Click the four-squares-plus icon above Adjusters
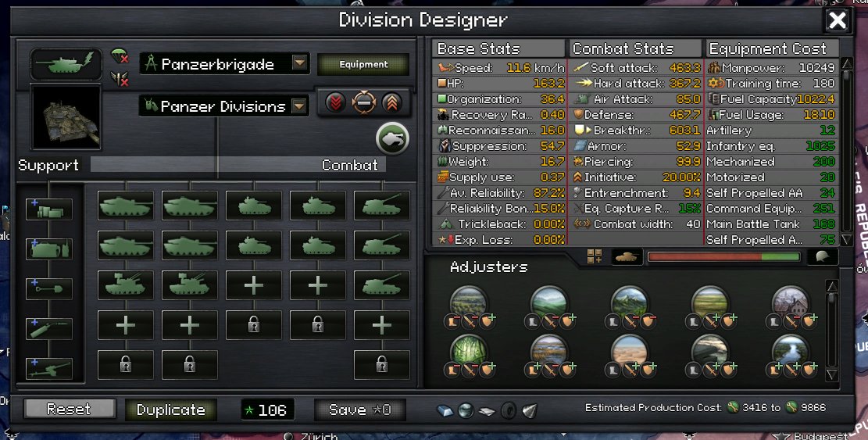Image resolution: width=868 pixels, height=440 pixels. pyautogui.click(x=595, y=256)
